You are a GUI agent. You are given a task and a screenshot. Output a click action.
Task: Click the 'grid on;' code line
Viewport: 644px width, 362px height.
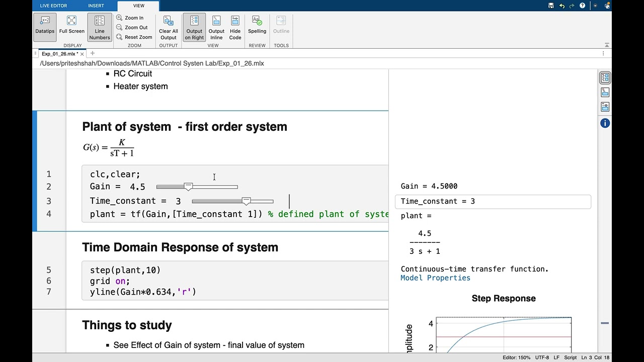tap(110, 281)
